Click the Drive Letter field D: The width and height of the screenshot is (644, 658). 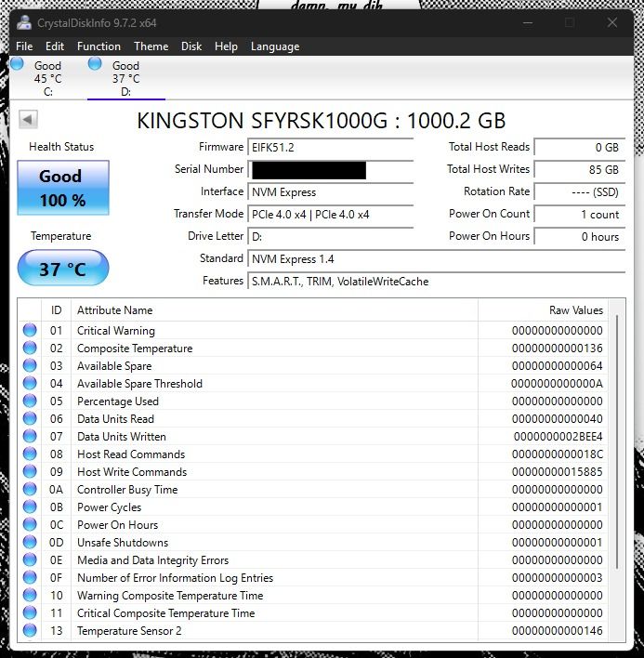pyautogui.click(x=331, y=237)
